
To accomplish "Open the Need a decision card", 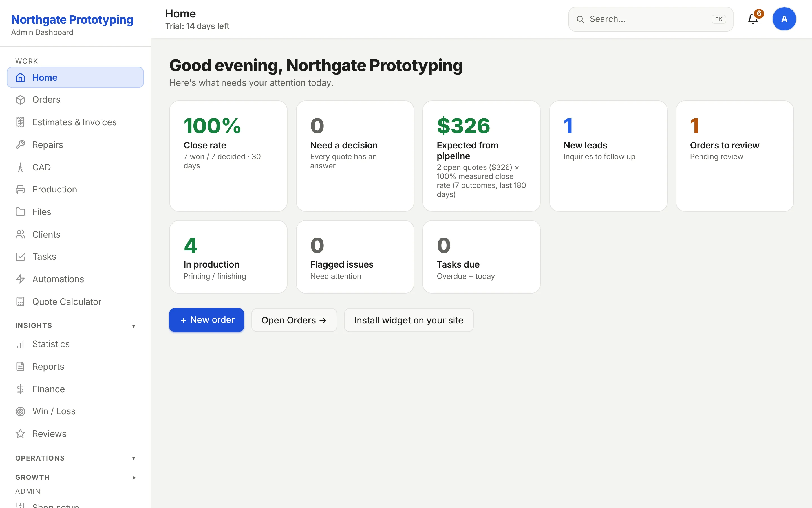I will [x=355, y=156].
